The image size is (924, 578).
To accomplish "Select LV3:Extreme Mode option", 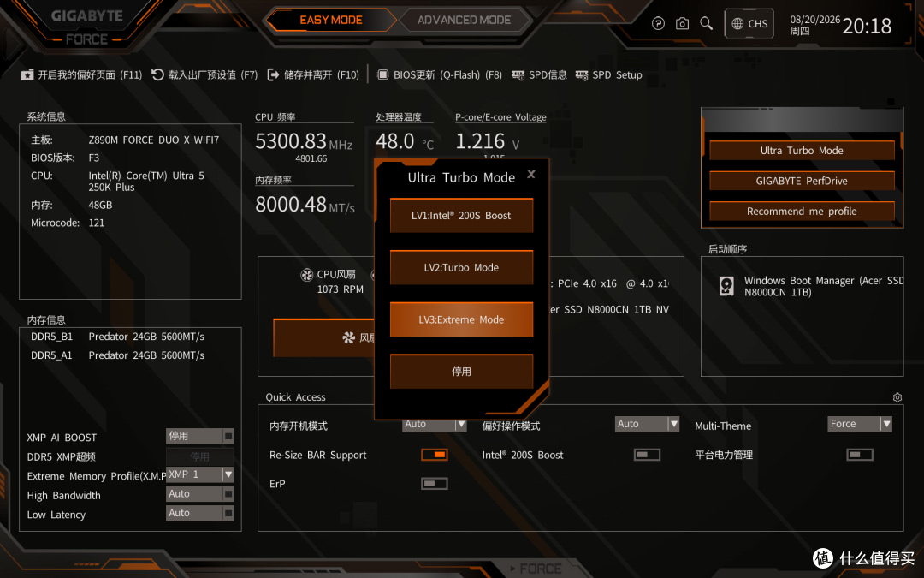I will (x=461, y=319).
